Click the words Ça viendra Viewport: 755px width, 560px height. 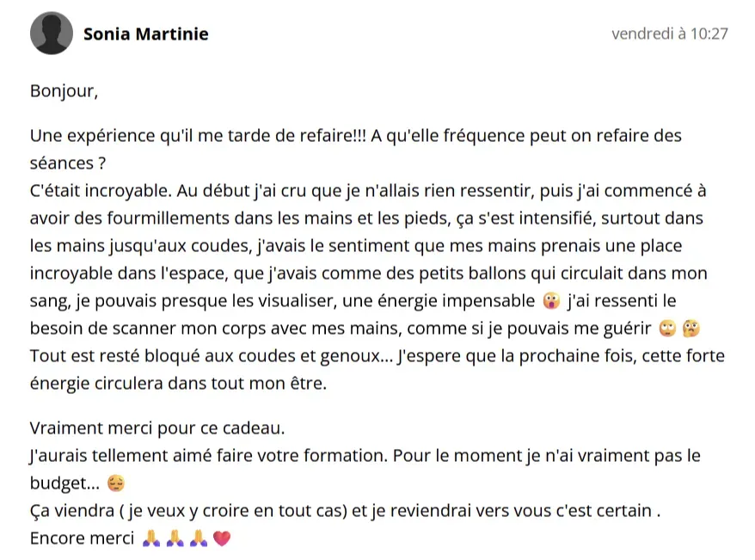click(x=72, y=510)
